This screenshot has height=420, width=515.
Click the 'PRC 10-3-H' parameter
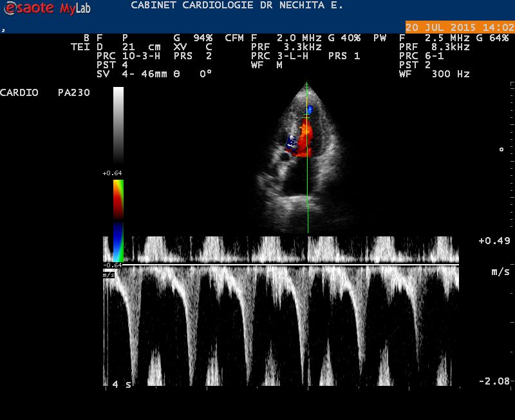coord(128,56)
